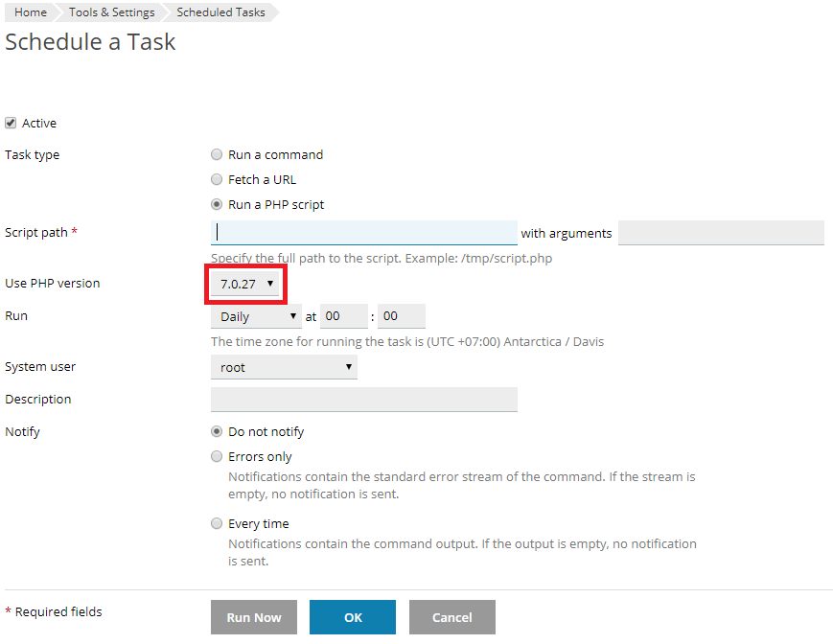Expand the Daily run frequency dropdown
Viewport: 833px width, 644px height.
point(256,316)
